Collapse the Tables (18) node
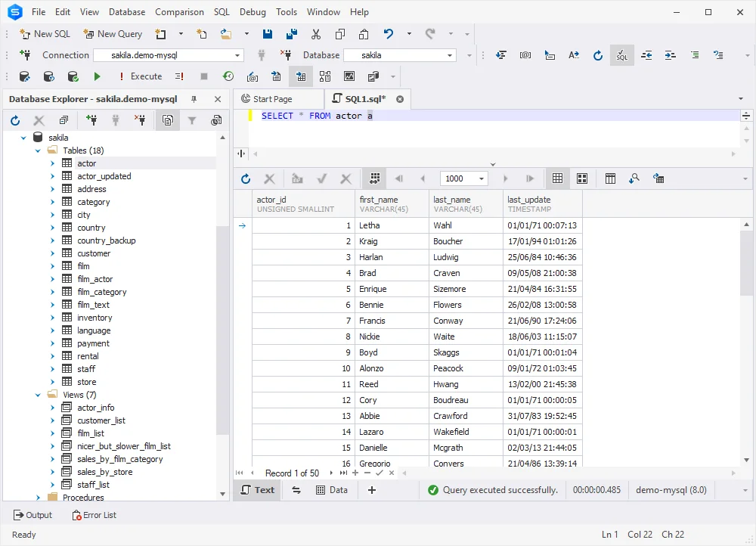 (x=39, y=150)
